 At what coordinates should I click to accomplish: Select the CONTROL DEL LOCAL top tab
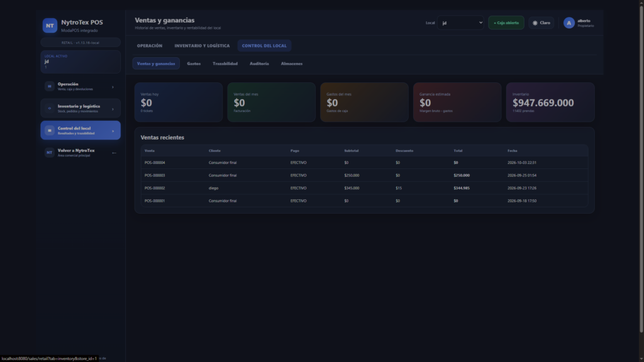pos(264,45)
